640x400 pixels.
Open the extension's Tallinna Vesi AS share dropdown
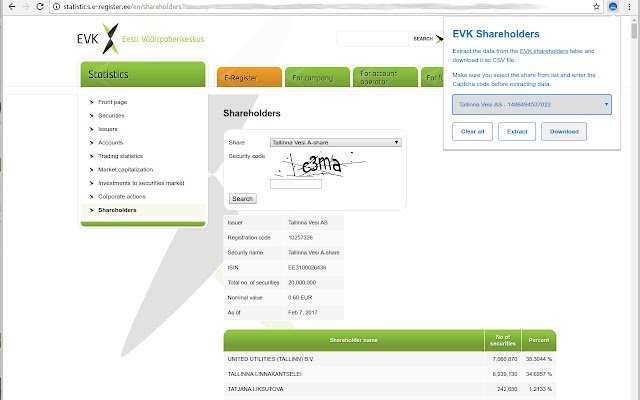tap(532, 104)
